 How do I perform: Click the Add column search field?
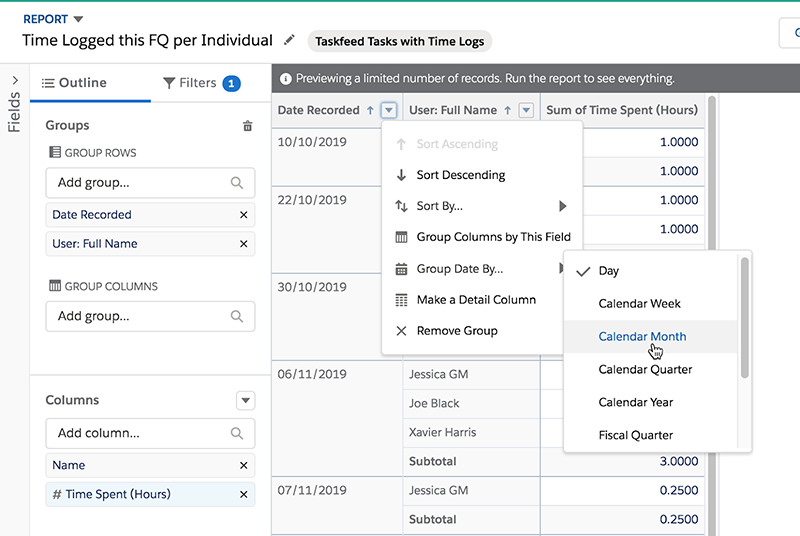[140, 433]
